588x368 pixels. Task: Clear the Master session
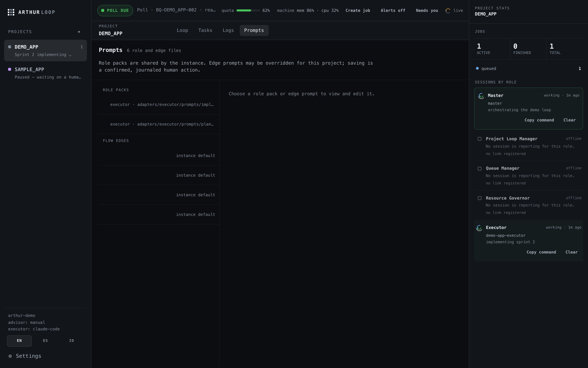[x=570, y=120]
